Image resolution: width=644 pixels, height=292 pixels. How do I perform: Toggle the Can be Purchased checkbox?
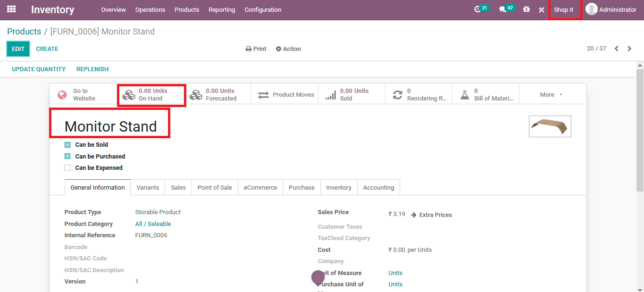(x=67, y=156)
